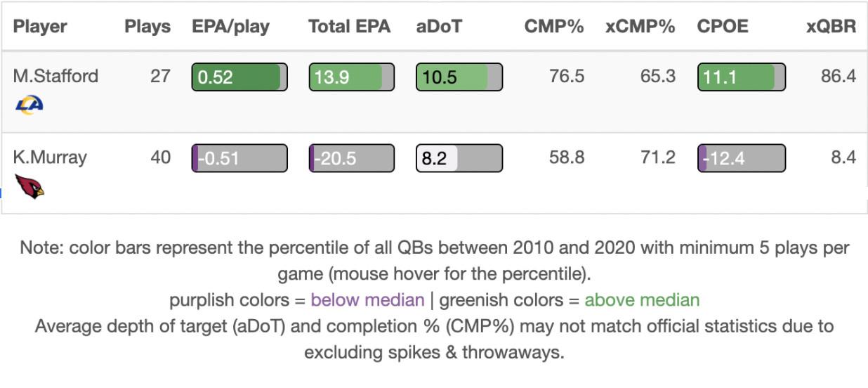Click Stafford's 13.9 Total EPA bar
This screenshot has height=388, width=868.
pyautogui.click(x=351, y=77)
